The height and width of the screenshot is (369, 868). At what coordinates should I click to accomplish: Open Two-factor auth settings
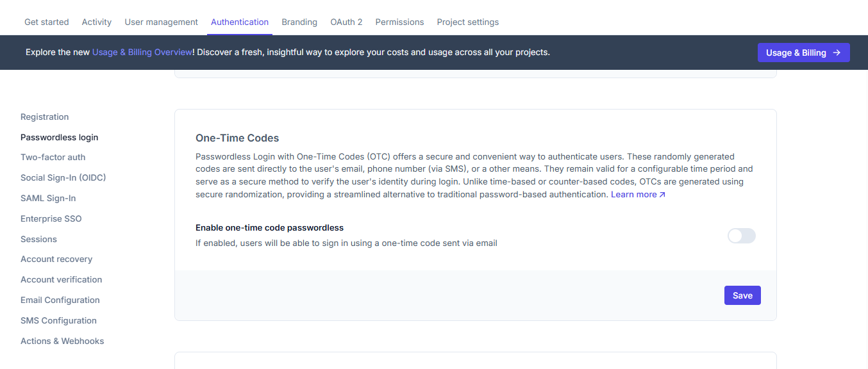(53, 157)
